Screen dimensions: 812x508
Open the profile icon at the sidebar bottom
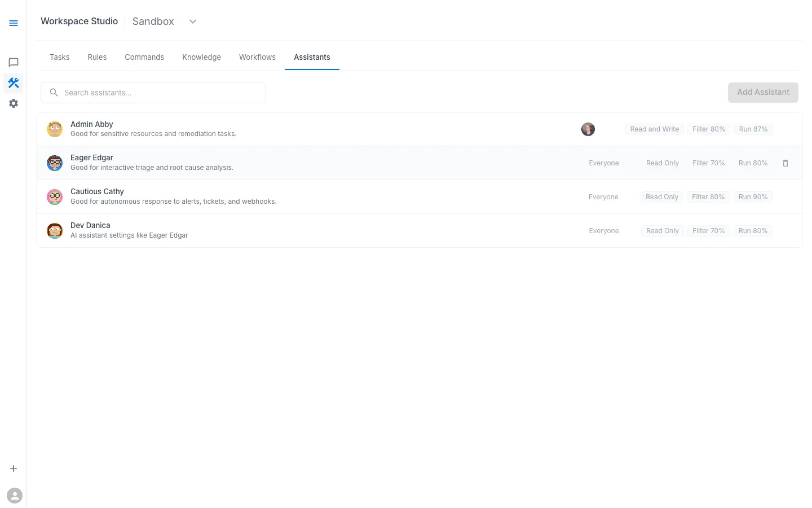pos(15,495)
